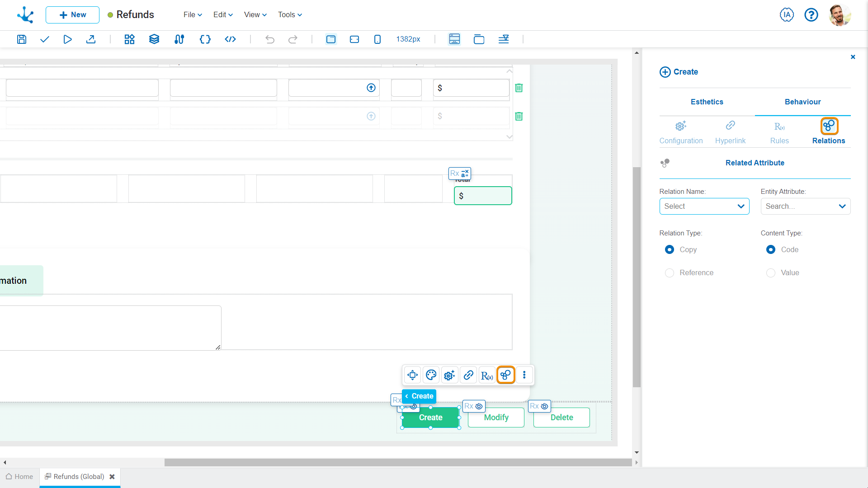Click the Save icon in toolbar
Image resolution: width=868 pixels, height=488 pixels.
(22, 39)
